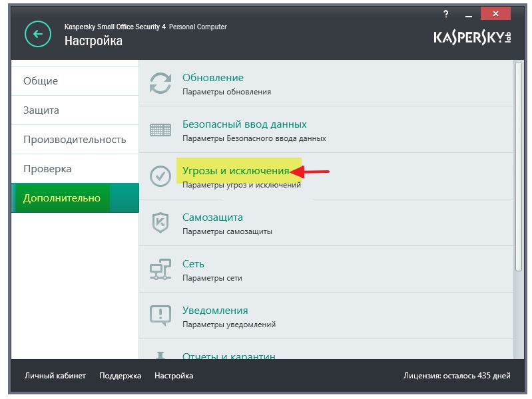Viewport: 532px width, 399px height.
Task: Click the text Параметры самозащиты
Action: (x=227, y=231)
